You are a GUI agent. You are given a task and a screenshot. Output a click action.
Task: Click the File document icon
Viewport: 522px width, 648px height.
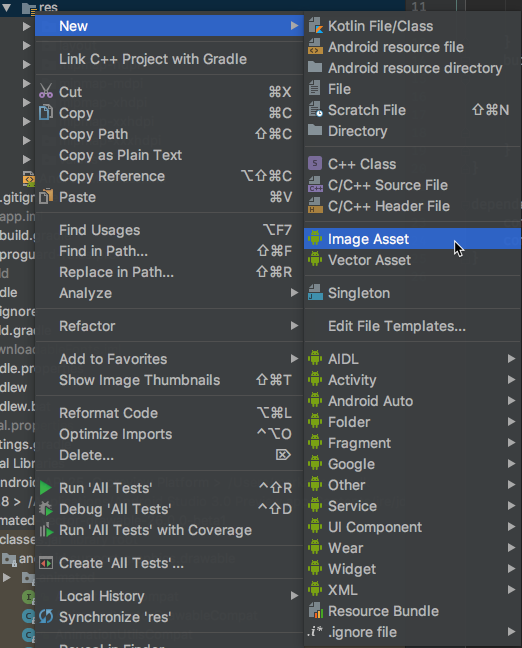coord(315,89)
